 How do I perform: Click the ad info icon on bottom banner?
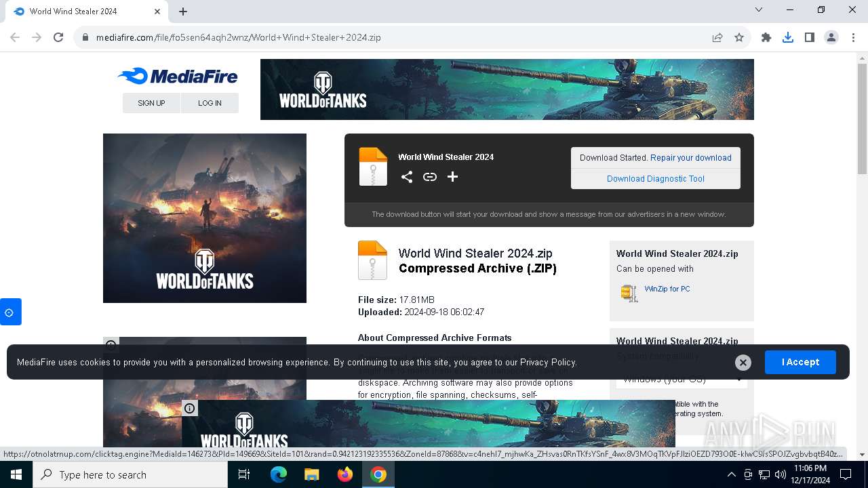[x=190, y=408]
